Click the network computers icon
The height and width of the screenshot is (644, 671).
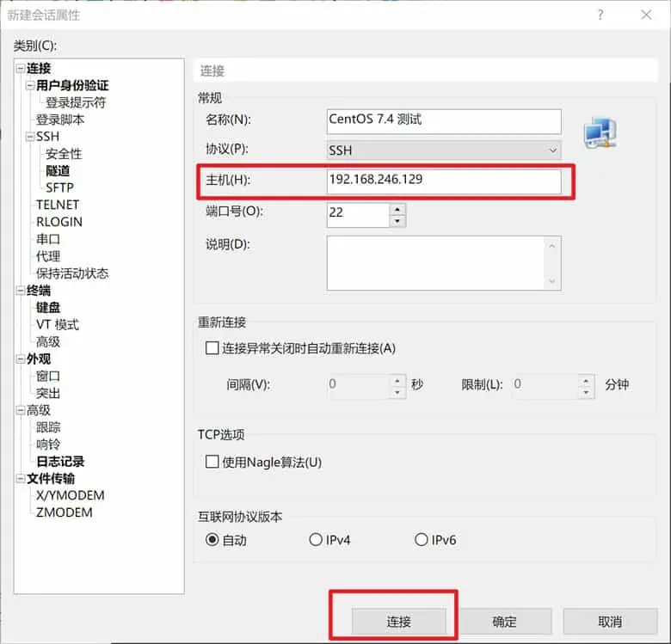600,132
